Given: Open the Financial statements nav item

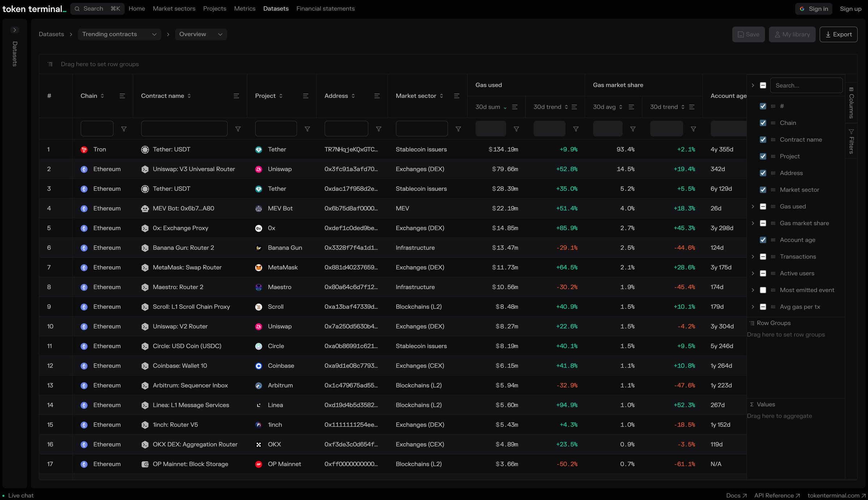Looking at the screenshot, I should pyautogui.click(x=325, y=9).
